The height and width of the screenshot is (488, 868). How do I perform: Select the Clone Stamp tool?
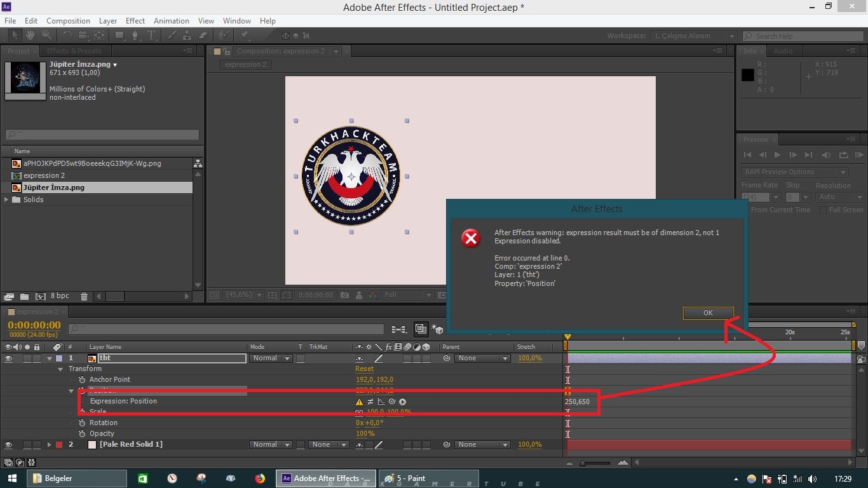coord(187,36)
